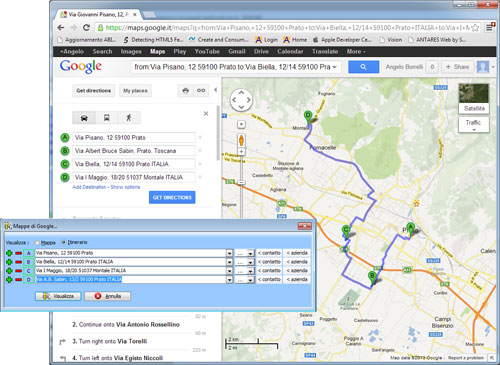This screenshot has height=365, width=500.
Task: Open address dropdown in row C
Action: [x=229, y=271]
